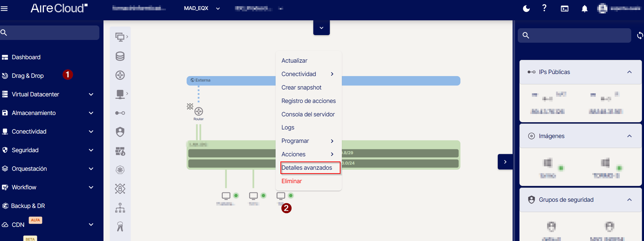Image resolution: width=644 pixels, height=241 pixels.
Task: Select the second security group shield item
Action: pos(610,227)
